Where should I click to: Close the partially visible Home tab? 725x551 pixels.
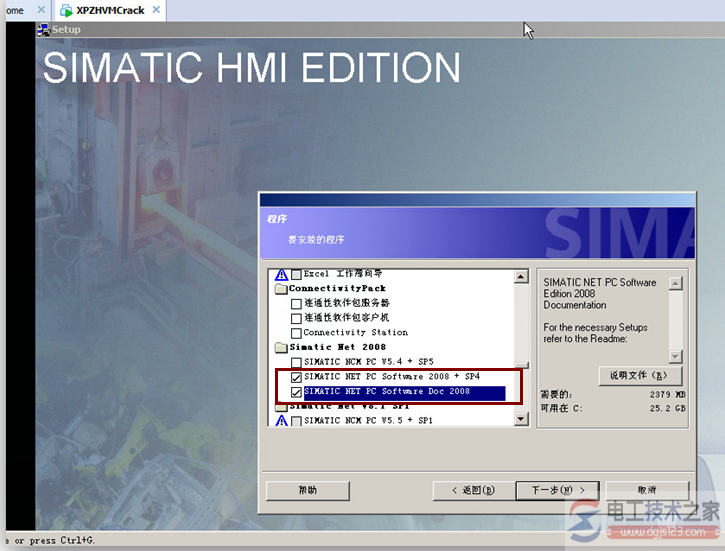click(x=41, y=10)
